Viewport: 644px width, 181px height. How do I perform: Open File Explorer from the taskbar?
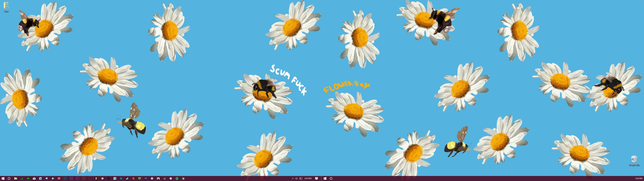15,178
